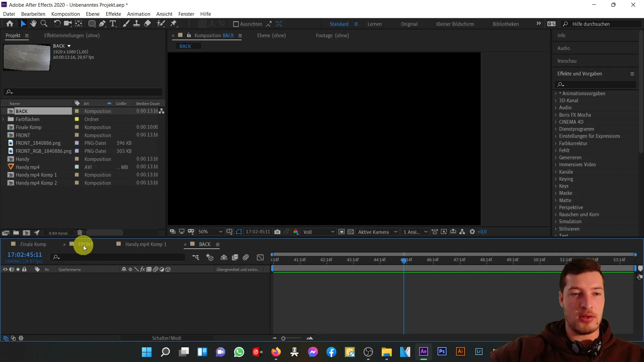The image size is (644, 362).
Task: Open the Effekte menu in menu bar
Action: point(113,14)
